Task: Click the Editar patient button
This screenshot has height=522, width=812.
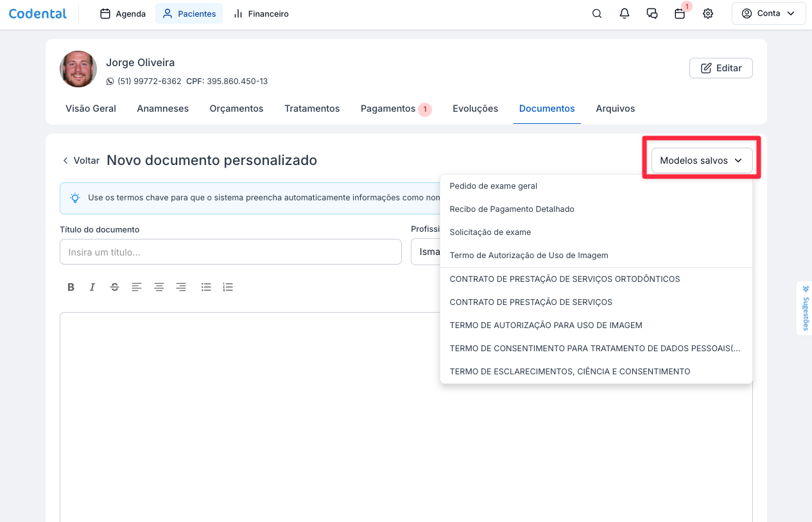Action: pyautogui.click(x=721, y=68)
